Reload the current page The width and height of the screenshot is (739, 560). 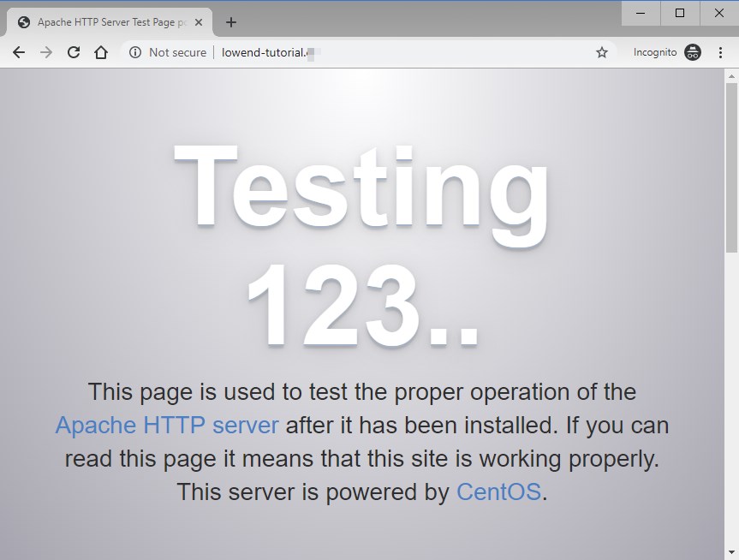tap(74, 52)
